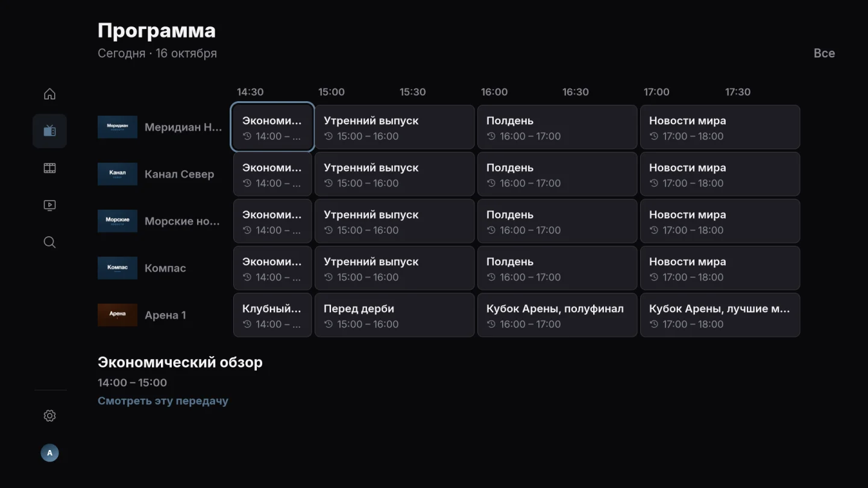Open settings with the gear icon

click(49, 416)
